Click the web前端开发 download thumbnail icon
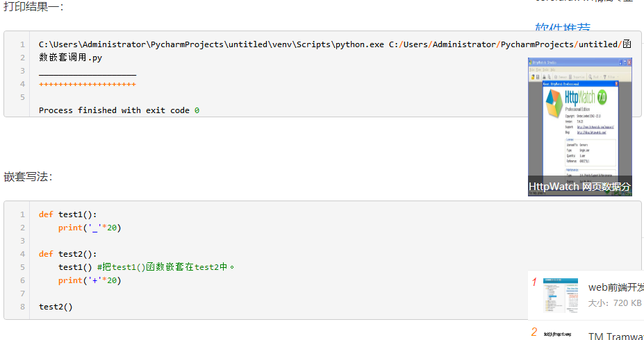 pyautogui.click(x=560, y=295)
